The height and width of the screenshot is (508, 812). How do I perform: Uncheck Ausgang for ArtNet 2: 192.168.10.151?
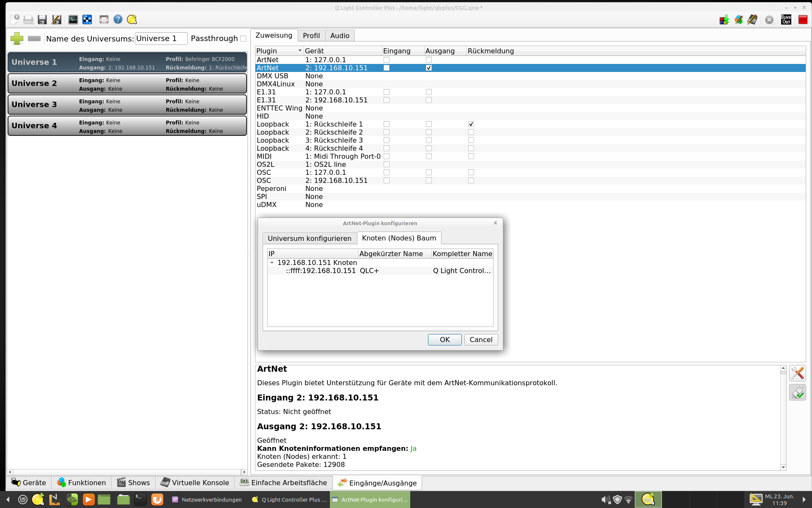point(429,68)
